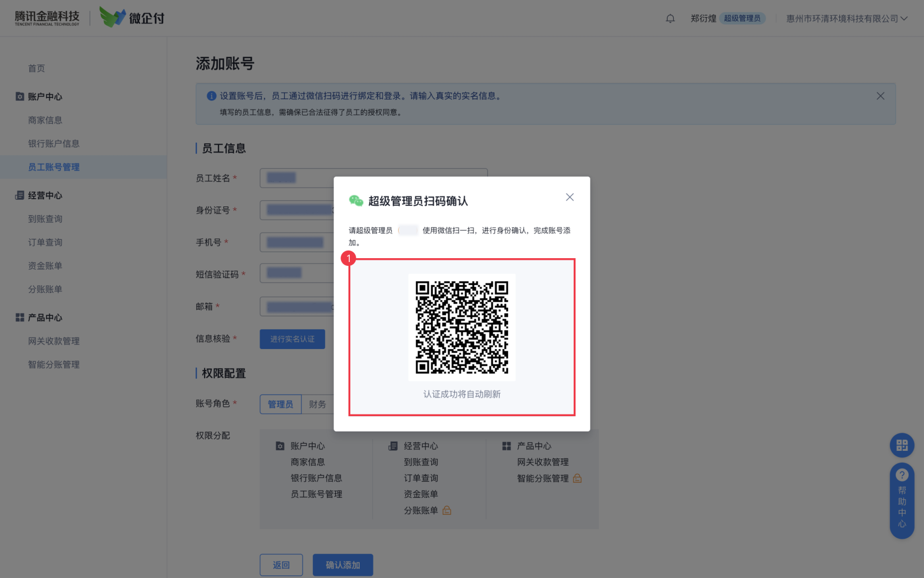Image resolution: width=924 pixels, height=578 pixels.
Task: Click the QR grid floating button
Action: [x=902, y=445]
